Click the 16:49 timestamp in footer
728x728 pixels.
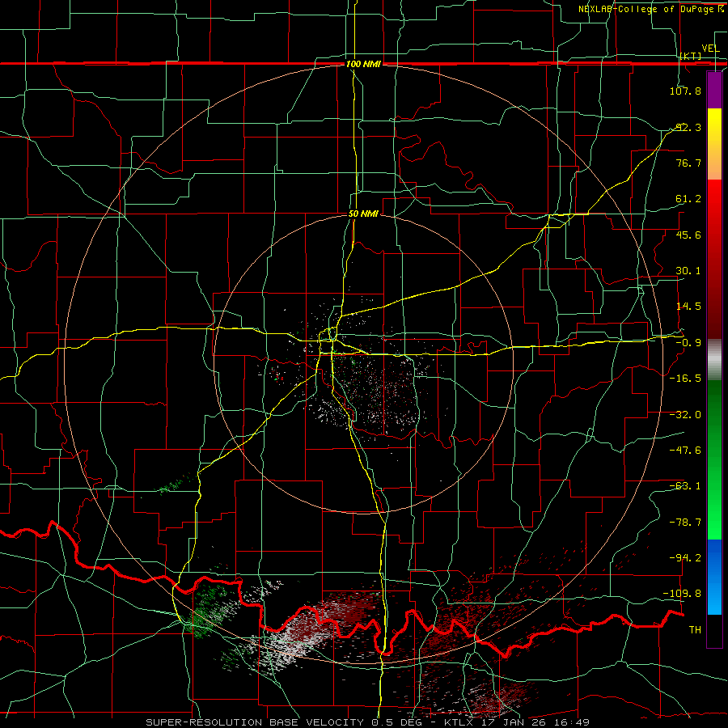pyautogui.click(x=570, y=722)
